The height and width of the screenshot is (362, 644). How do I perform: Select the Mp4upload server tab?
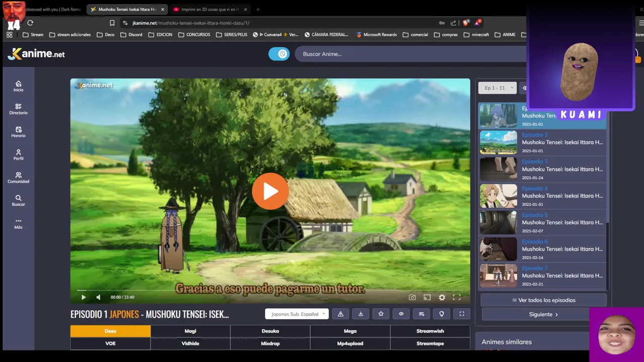click(x=350, y=343)
